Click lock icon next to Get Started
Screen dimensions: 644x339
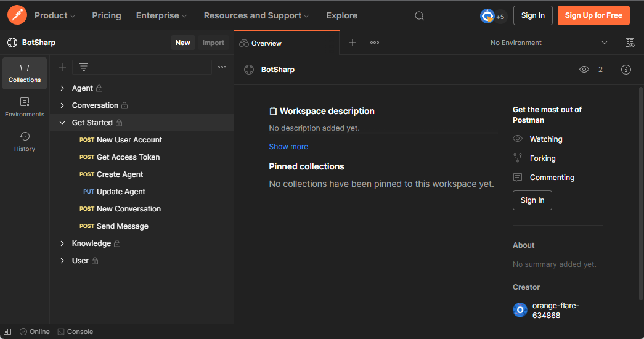pos(119,123)
